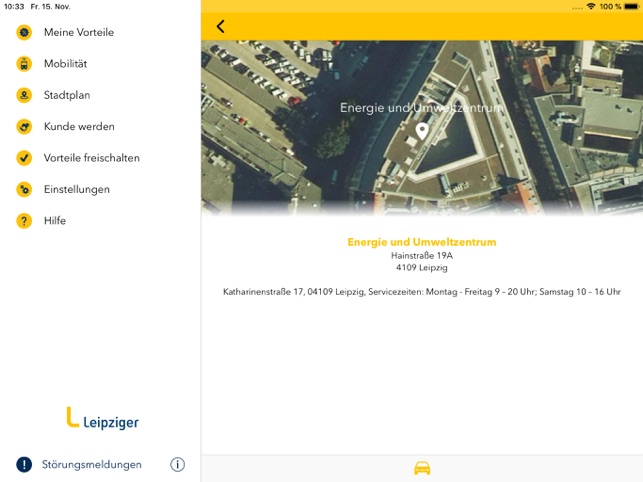Click the blue exclamation alert icon

tap(24, 464)
